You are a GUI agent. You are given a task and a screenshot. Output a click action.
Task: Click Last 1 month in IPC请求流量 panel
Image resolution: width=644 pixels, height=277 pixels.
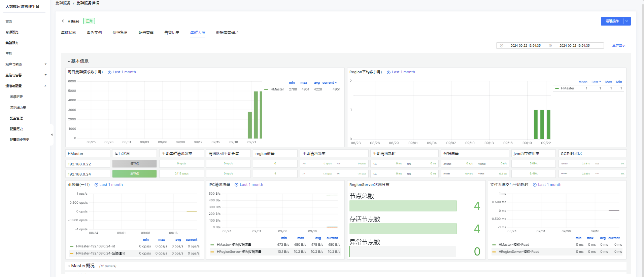click(x=251, y=185)
